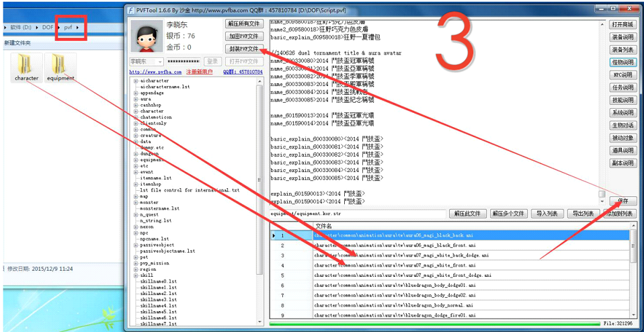Click the 保存 save button
The height and width of the screenshot is (332, 644).
click(x=622, y=201)
